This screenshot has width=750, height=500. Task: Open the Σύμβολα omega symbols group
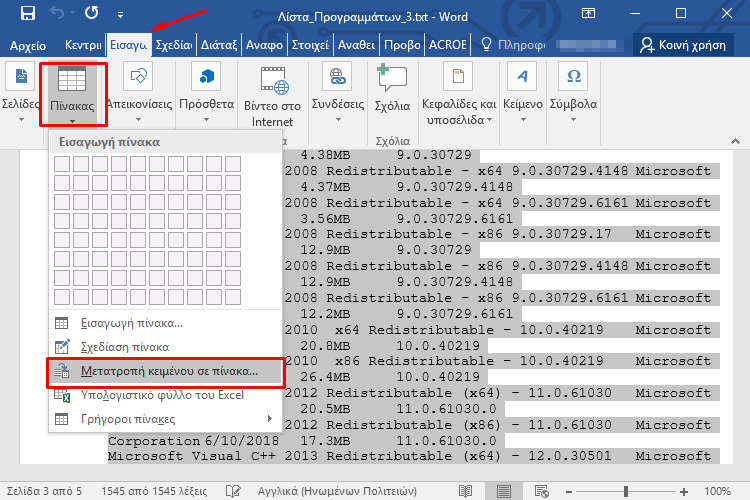pos(573,93)
